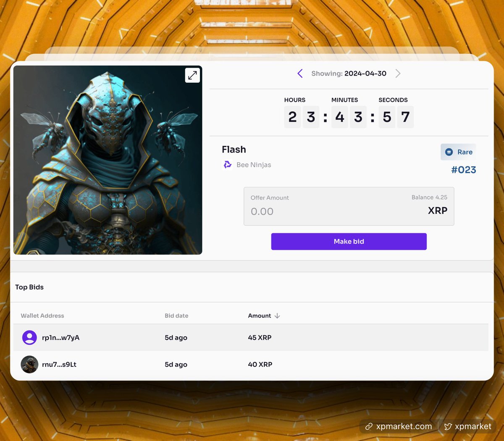Click the #023 NFT number

point(464,170)
